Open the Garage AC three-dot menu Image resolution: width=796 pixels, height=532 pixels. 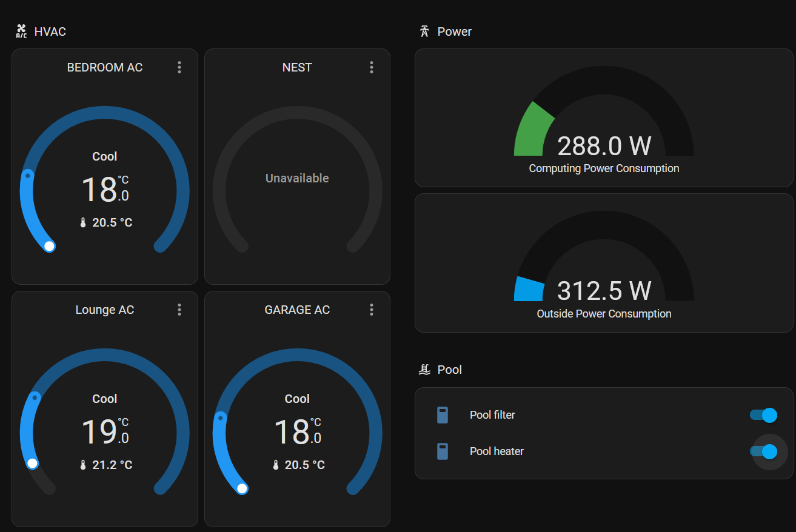(372, 310)
